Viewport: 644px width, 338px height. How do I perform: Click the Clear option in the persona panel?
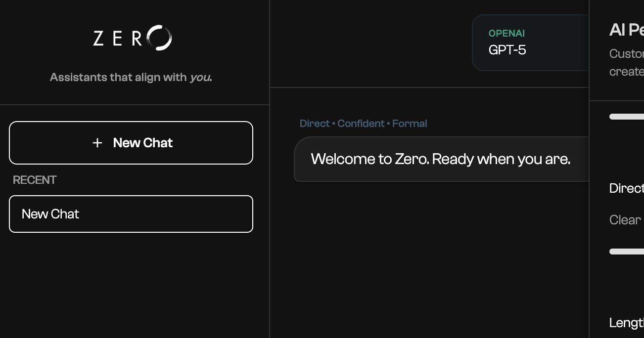click(624, 219)
